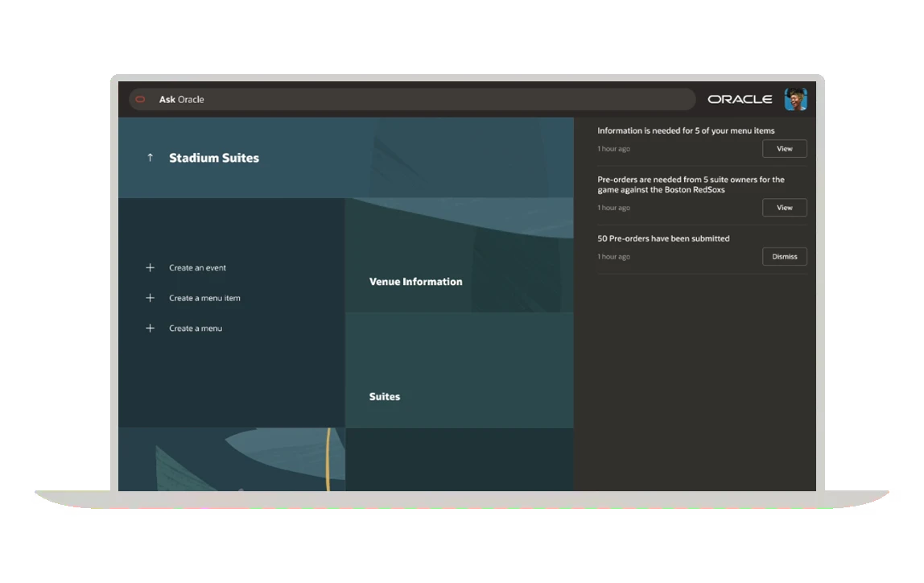Click the 1 hour ago timestamp on first notification
924x583 pixels.
[613, 148]
